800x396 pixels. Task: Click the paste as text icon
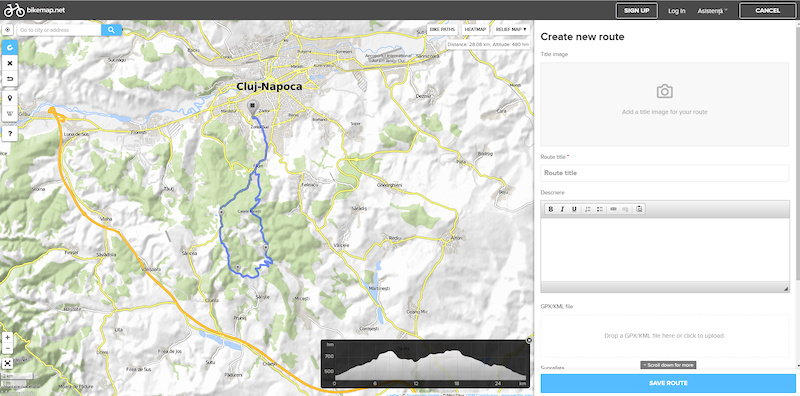point(639,209)
